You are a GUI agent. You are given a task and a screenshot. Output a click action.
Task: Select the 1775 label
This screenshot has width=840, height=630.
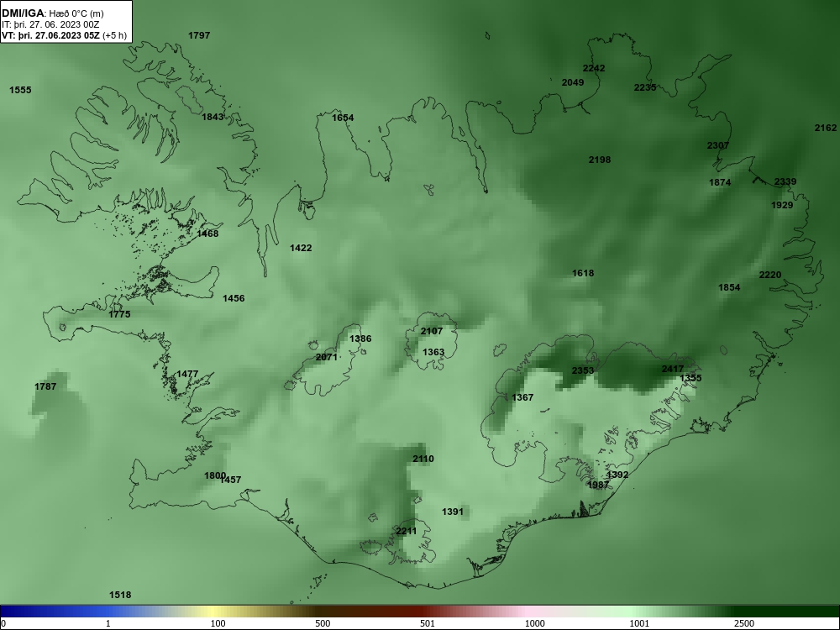[x=119, y=314]
